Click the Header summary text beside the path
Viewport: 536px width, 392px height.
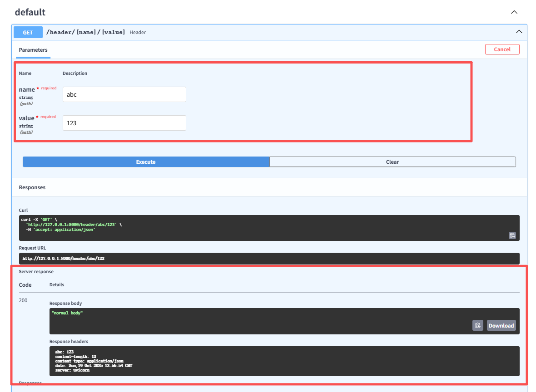point(138,32)
